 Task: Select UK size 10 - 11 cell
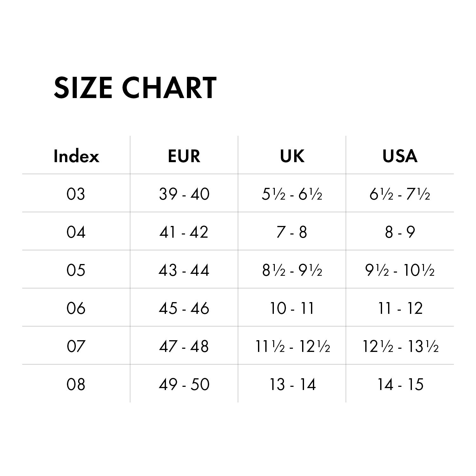(x=292, y=308)
